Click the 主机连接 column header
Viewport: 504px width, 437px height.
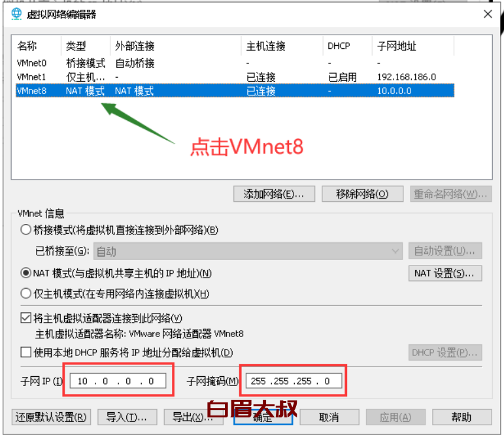pyautogui.click(x=282, y=46)
